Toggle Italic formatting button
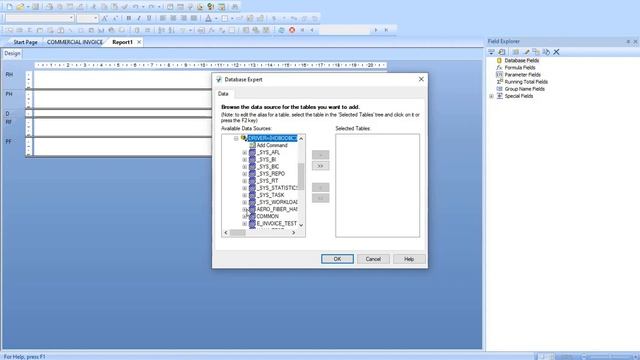 pos(139,18)
